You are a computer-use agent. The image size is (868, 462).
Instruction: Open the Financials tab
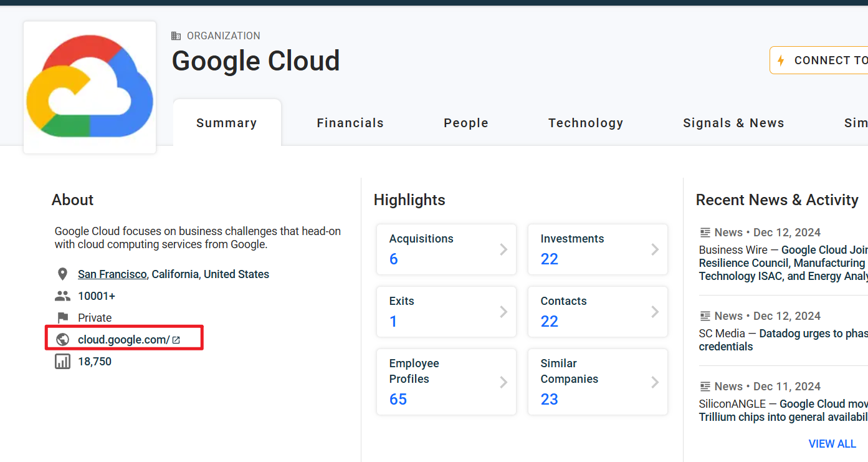350,123
